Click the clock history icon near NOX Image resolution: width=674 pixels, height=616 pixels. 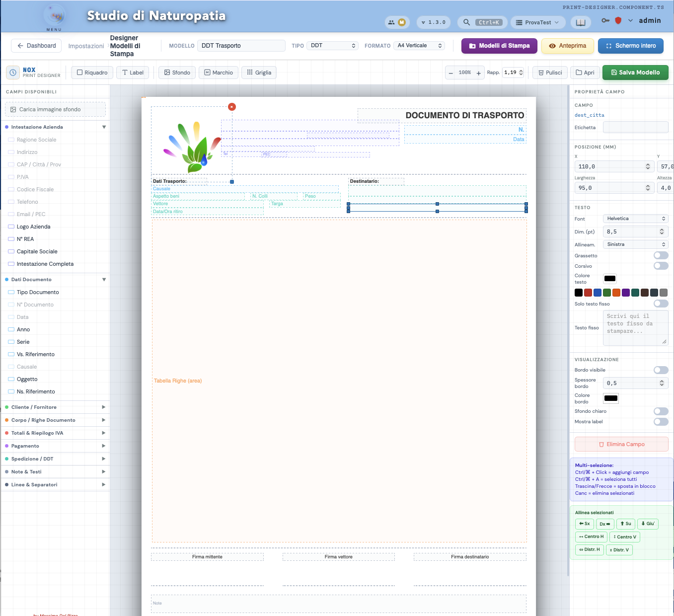pyautogui.click(x=13, y=73)
